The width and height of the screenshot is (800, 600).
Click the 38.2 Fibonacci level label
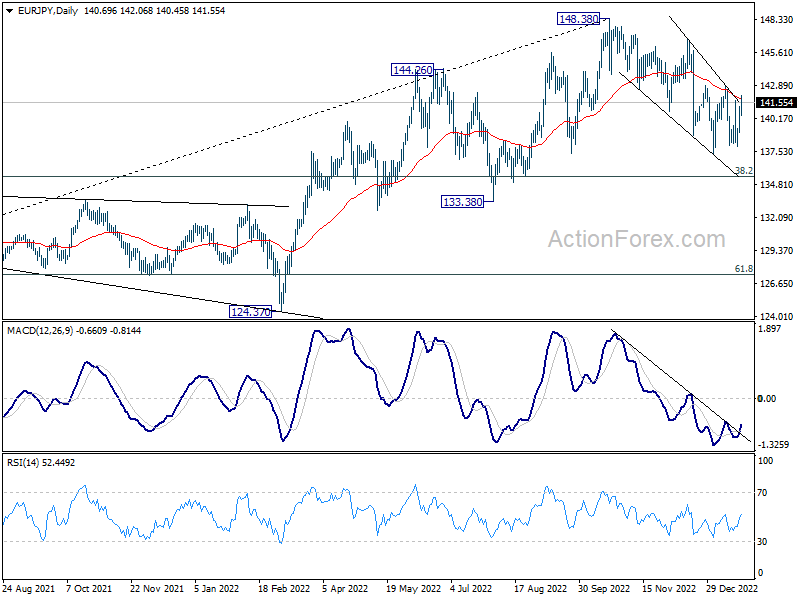coord(744,171)
